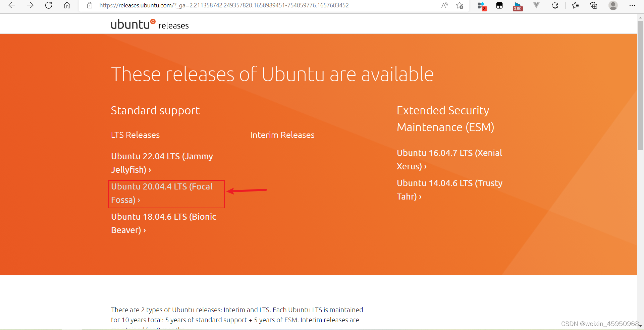View site security lock info
The height and width of the screenshot is (330, 644).
(90, 5)
